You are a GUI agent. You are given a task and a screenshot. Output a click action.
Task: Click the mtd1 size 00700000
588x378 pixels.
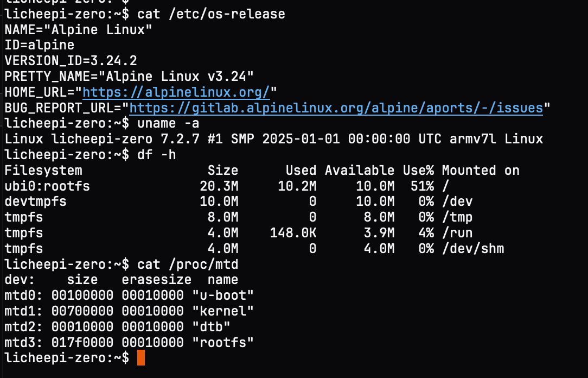pos(82,311)
